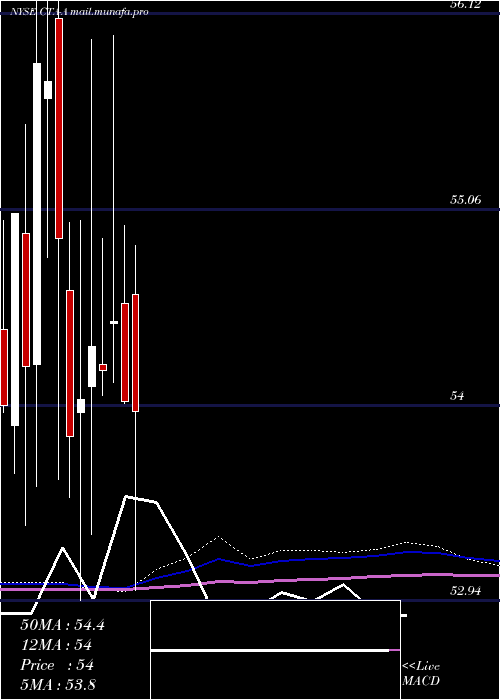Screen dimensions: 500x700
Task: Click the 56.12 price axis label
Action: point(465,5)
